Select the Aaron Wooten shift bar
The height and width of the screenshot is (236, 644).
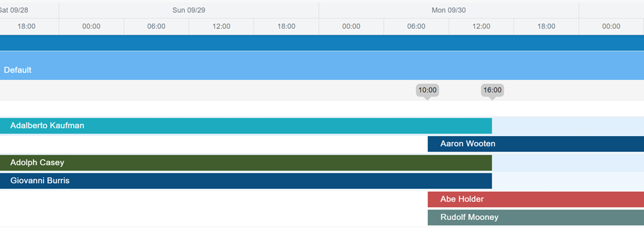(536, 144)
